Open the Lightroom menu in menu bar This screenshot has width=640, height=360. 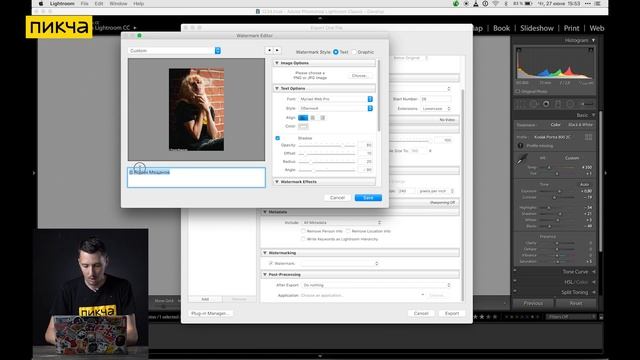[x=62, y=4]
